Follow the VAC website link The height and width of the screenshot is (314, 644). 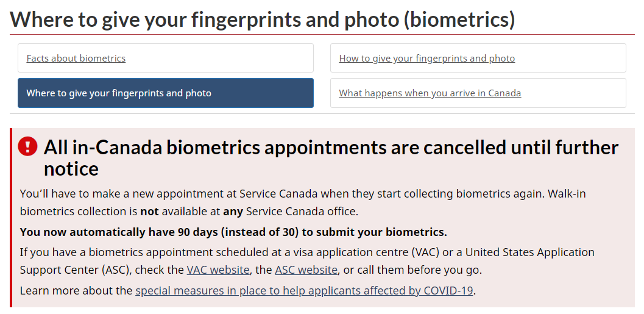click(x=218, y=269)
